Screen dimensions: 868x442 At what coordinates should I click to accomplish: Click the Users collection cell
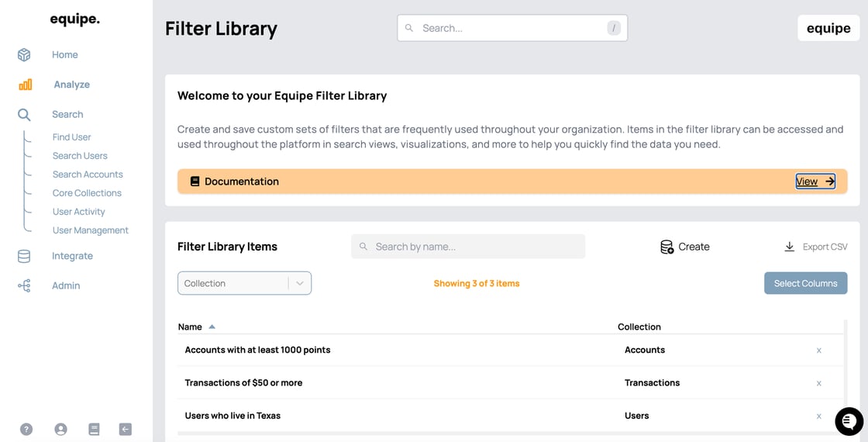point(636,416)
